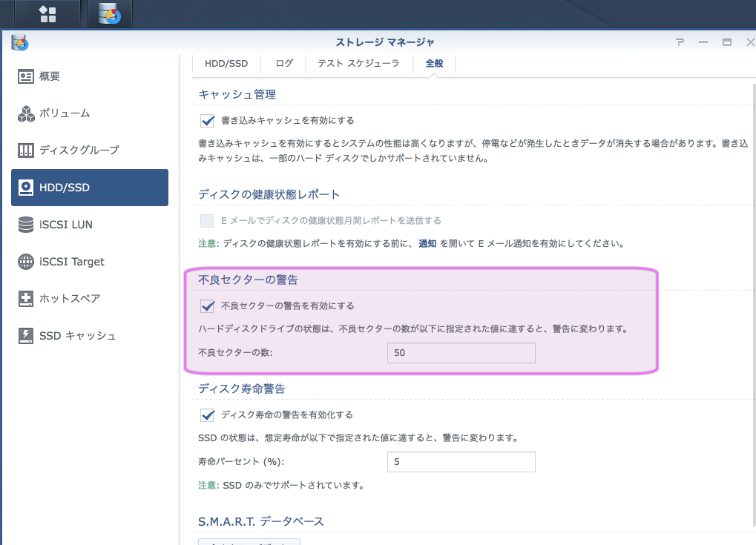Click the 寿命パーセント (%) input field
The image size is (756, 545).
coord(461,462)
